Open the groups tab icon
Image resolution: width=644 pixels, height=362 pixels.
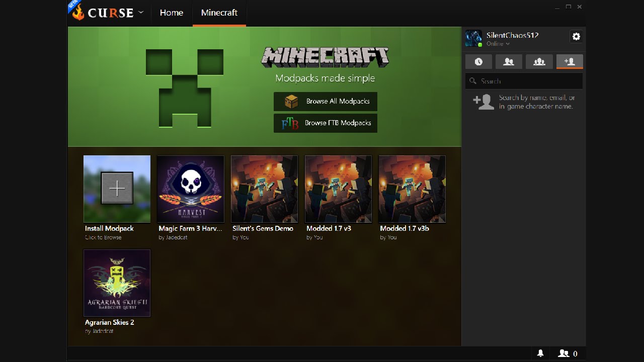pyautogui.click(x=539, y=61)
